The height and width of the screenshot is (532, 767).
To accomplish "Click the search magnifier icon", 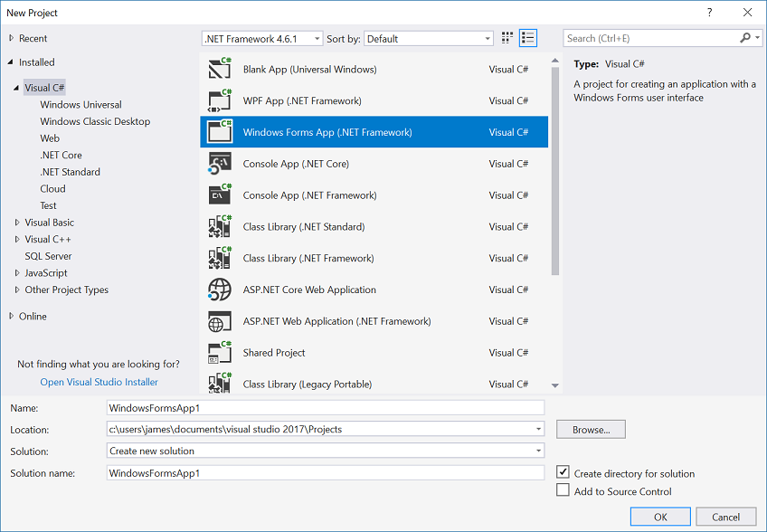I will pos(745,38).
